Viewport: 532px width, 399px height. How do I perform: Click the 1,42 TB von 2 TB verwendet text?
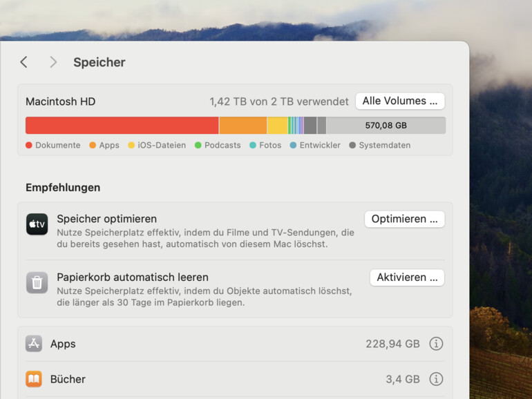[279, 101]
